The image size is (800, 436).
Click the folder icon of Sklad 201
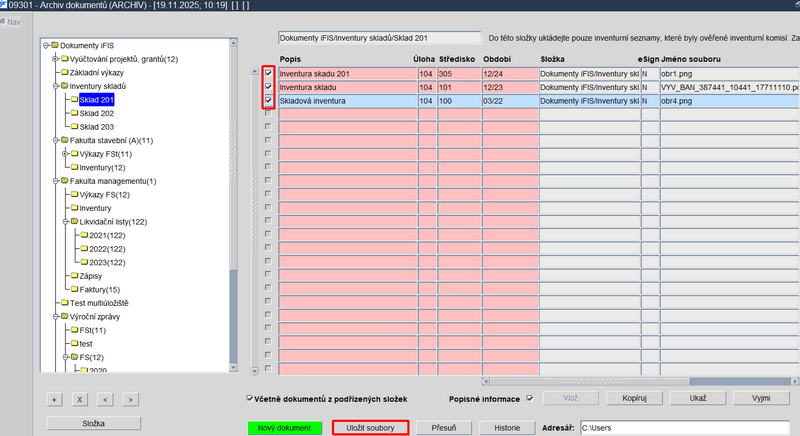pos(74,99)
